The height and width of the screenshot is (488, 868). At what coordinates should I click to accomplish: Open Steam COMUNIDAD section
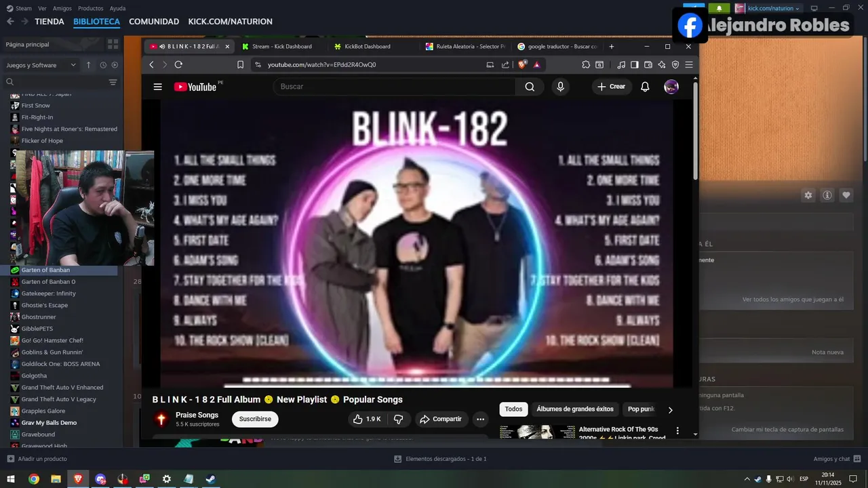pyautogui.click(x=154, y=22)
